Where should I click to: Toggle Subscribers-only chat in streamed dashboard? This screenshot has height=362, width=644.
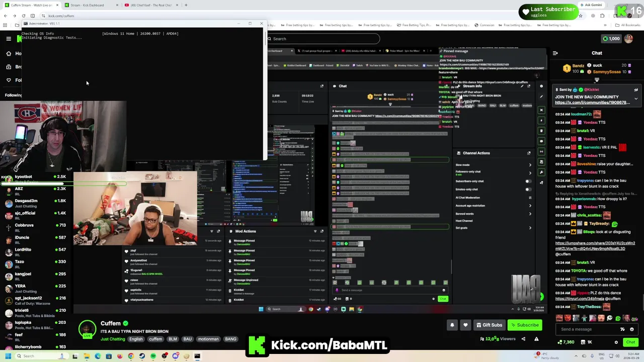(x=528, y=181)
